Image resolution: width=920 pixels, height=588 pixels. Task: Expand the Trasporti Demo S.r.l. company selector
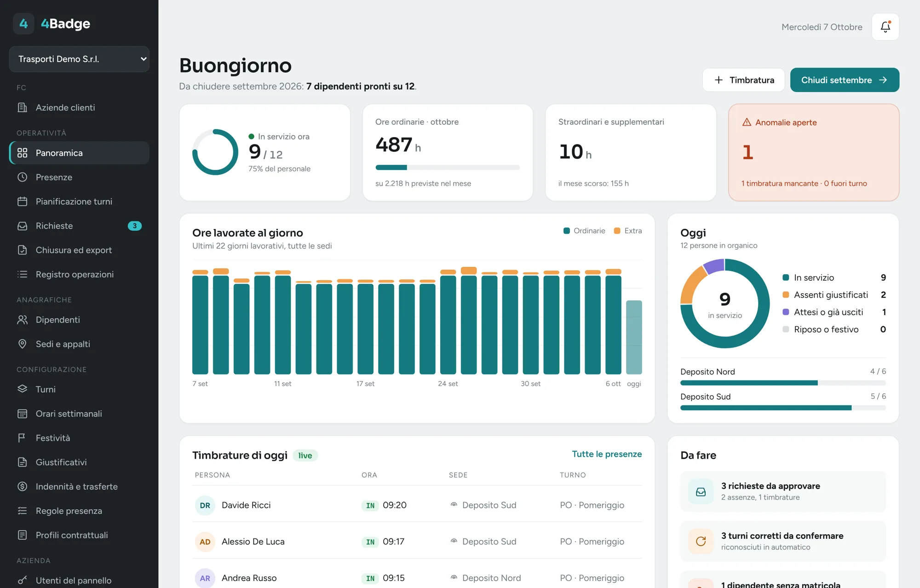pos(79,59)
